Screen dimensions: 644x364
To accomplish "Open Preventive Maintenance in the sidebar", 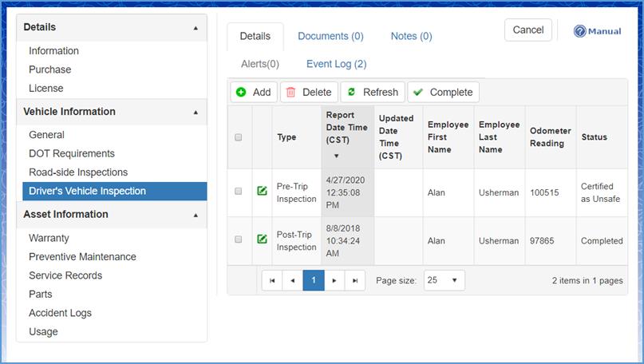I will (82, 257).
